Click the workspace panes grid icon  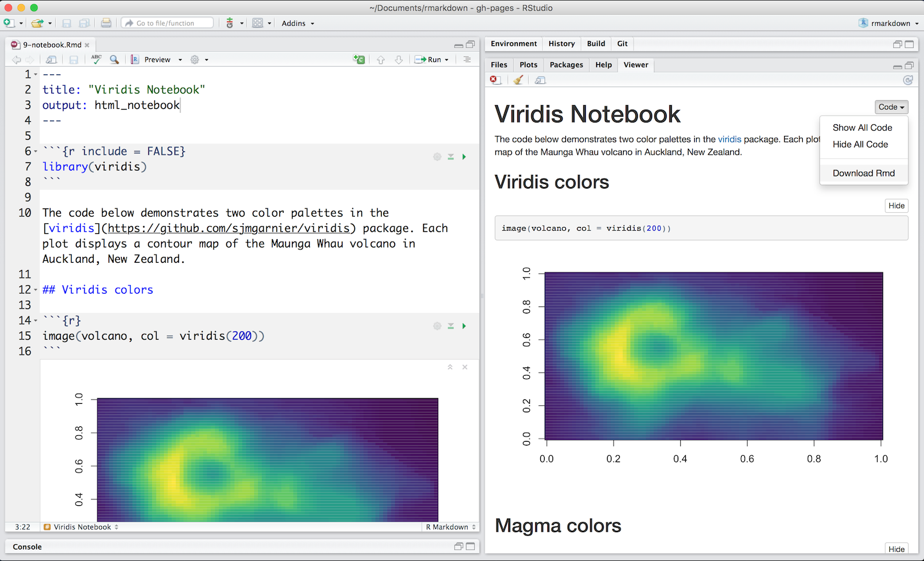click(257, 23)
